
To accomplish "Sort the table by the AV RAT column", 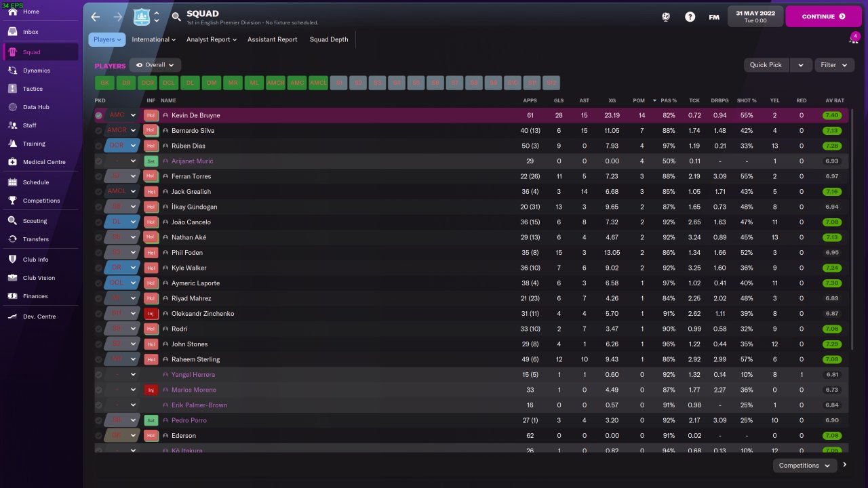I will 835,100.
